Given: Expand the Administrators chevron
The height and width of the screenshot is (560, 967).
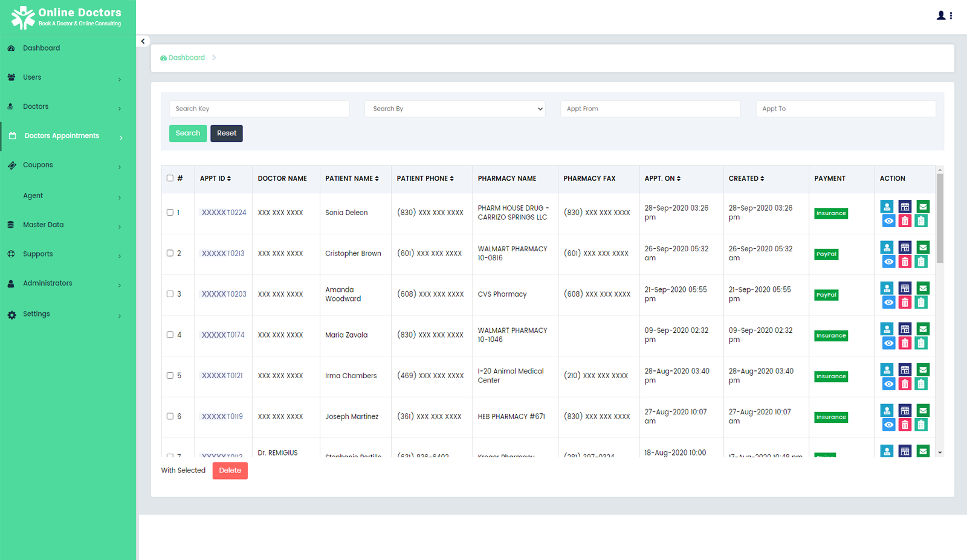Looking at the screenshot, I should click(120, 285).
